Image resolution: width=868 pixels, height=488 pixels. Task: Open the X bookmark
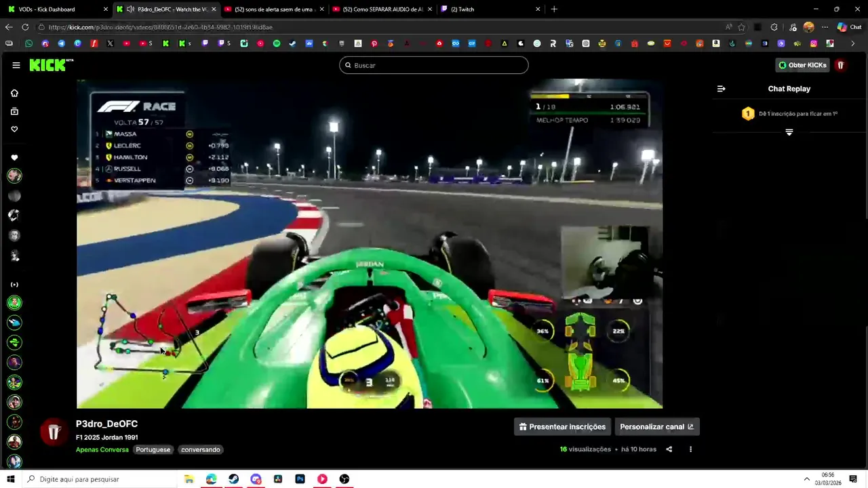click(110, 43)
